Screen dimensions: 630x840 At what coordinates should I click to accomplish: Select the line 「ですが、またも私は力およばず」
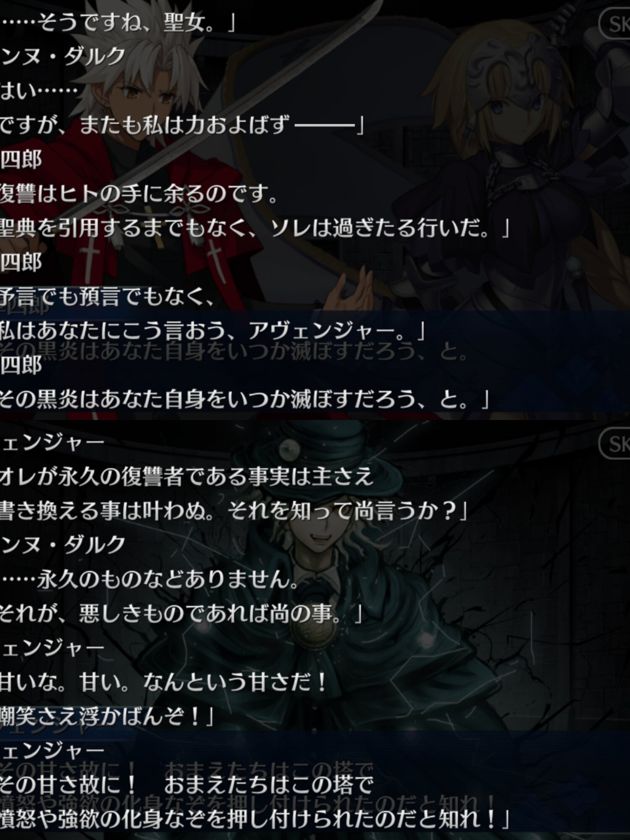tap(181, 125)
